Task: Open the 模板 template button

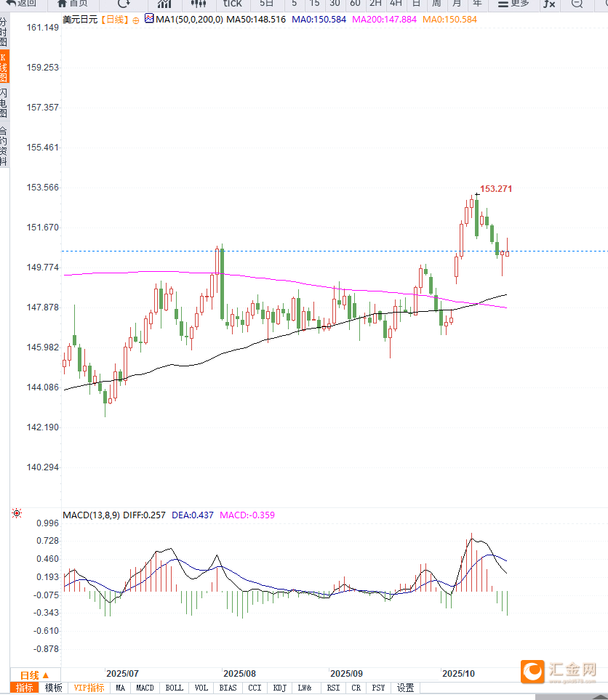Action: point(54,688)
